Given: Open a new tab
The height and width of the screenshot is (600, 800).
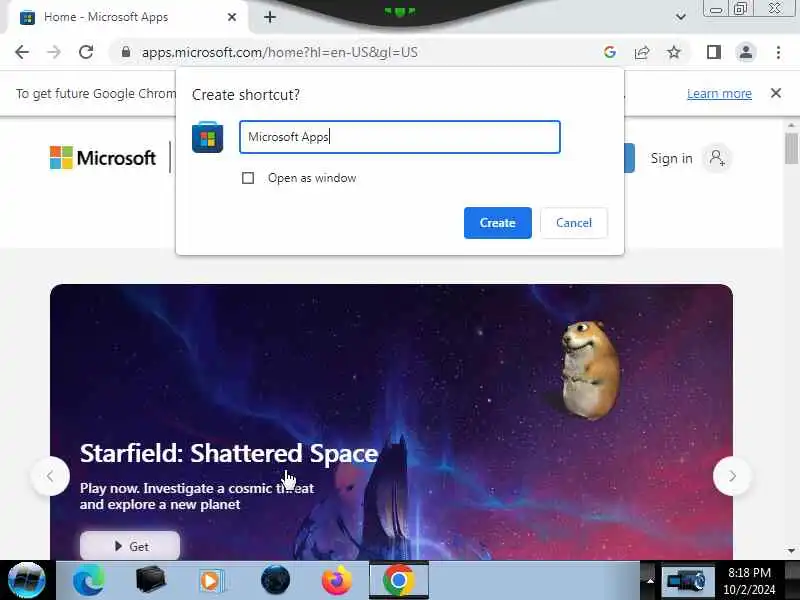Looking at the screenshot, I should click(x=270, y=17).
